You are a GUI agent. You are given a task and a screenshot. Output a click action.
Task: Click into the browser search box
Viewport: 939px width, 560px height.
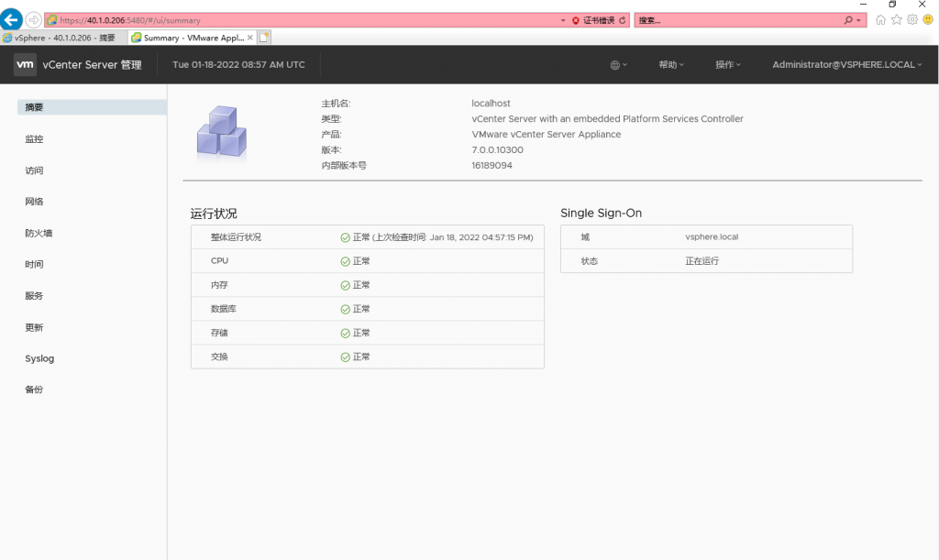click(738, 20)
